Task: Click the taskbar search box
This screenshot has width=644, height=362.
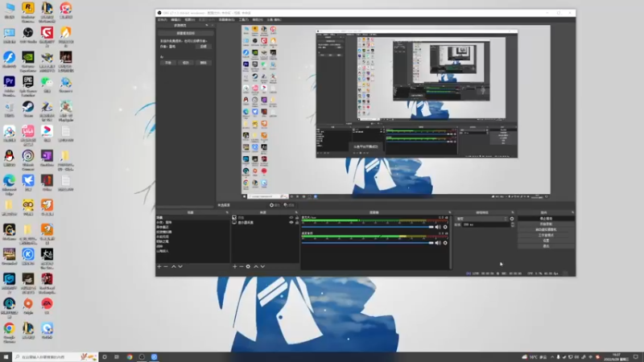Action: (x=56, y=357)
